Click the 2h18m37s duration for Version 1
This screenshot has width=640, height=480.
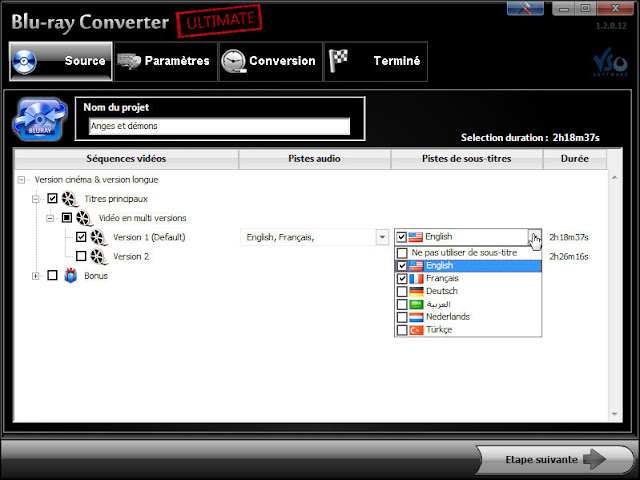tap(569, 238)
